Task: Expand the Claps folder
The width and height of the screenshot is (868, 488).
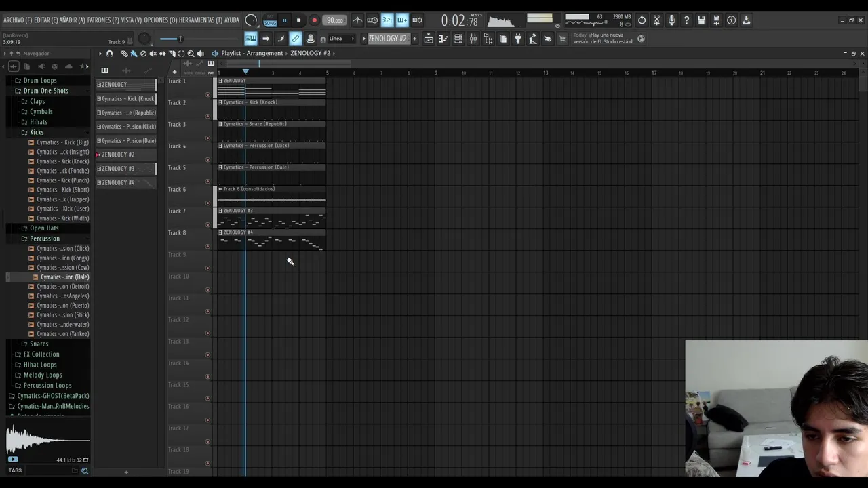Action: pos(37,101)
